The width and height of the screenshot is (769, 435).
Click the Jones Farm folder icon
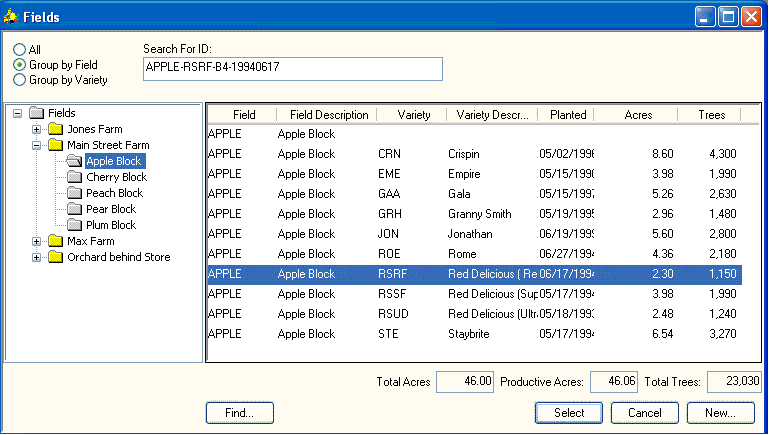click(x=56, y=129)
